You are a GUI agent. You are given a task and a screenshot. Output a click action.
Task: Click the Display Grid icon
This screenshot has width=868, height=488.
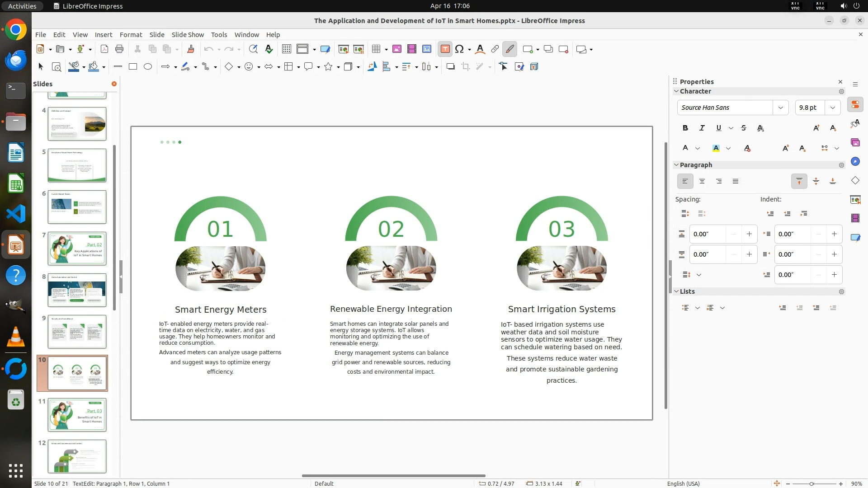[286, 49]
